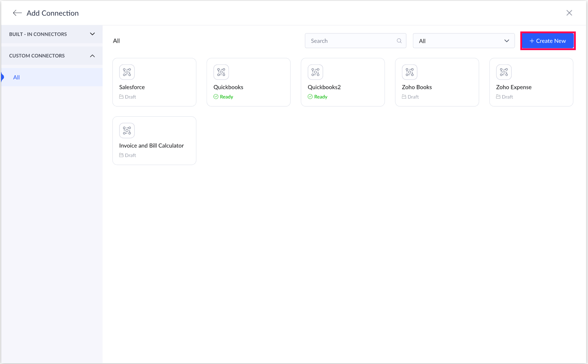This screenshot has height=364, width=588.
Task: Click the Invoice and Bill Calculator icon
Action: coord(127,130)
